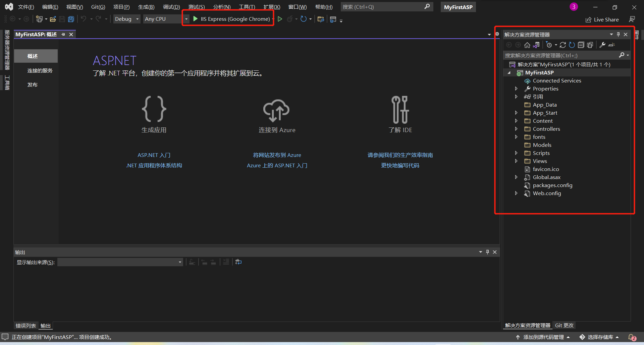644x345 pixels.
Task: Open the ASP.NET 入门 link
Action: (x=154, y=155)
